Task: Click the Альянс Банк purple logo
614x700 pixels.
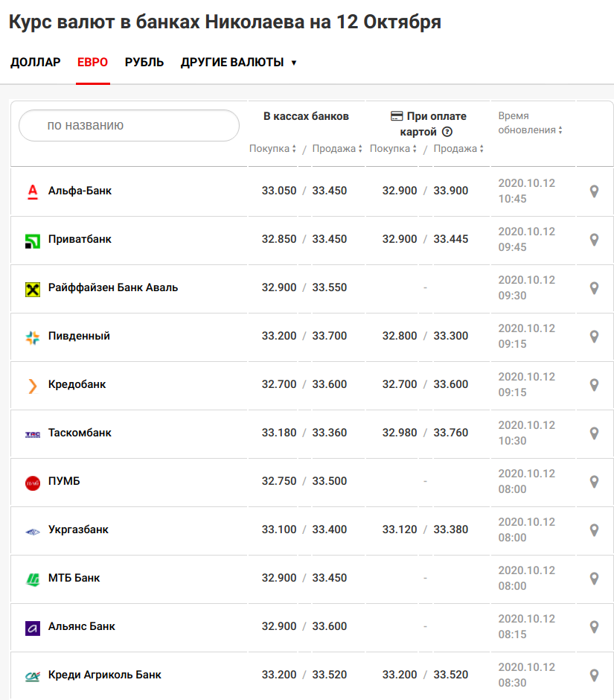Action: point(33,628)
